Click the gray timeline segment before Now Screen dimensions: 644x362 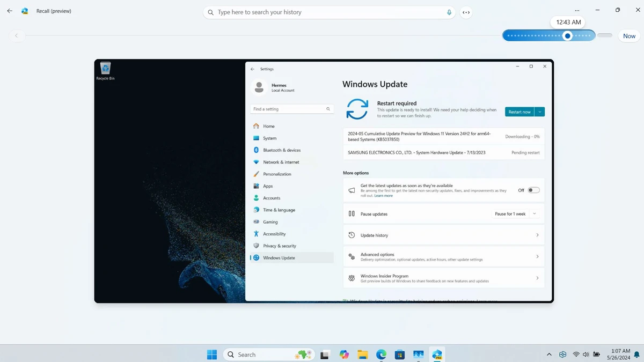(x=605, y=35)
